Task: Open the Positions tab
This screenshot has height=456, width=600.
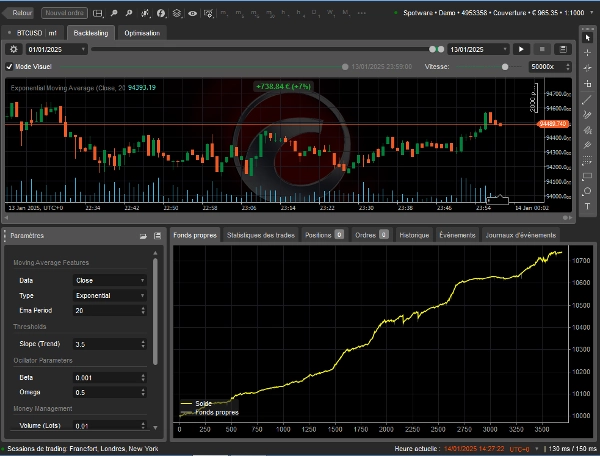Action: pos(324,235)
